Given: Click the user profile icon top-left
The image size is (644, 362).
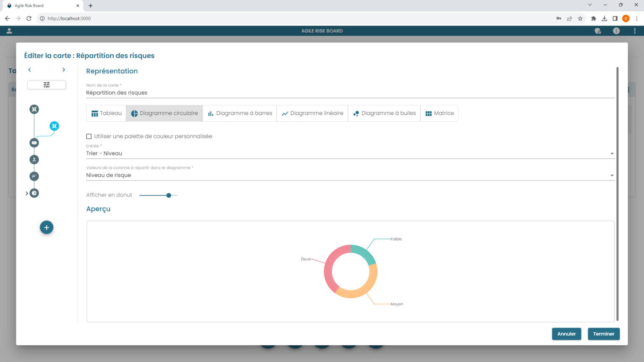Looking at the screenshot, I should (x=9, y=31).
